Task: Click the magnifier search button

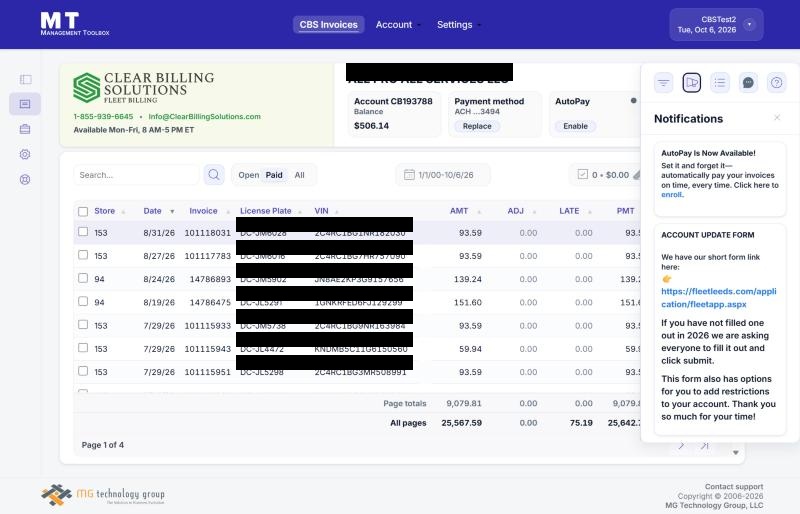Action: (x=214, y=175)
